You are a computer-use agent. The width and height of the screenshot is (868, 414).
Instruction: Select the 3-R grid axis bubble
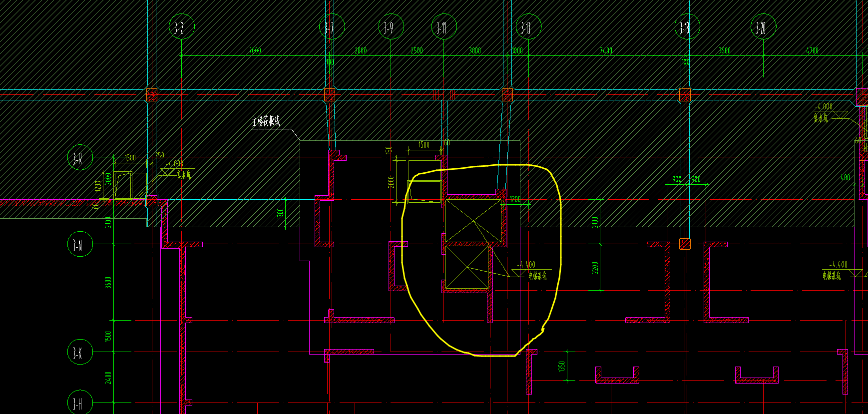[x=80, y=157]
